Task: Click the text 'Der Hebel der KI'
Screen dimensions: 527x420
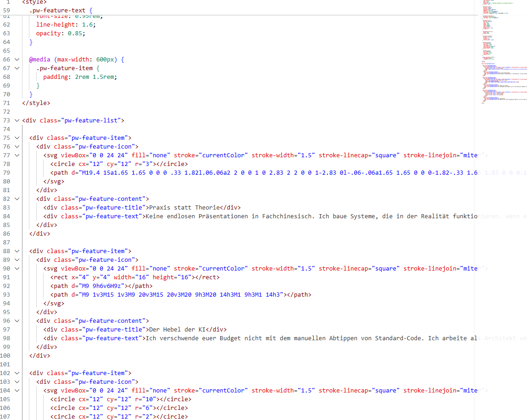Action: (x=177, y=330)
